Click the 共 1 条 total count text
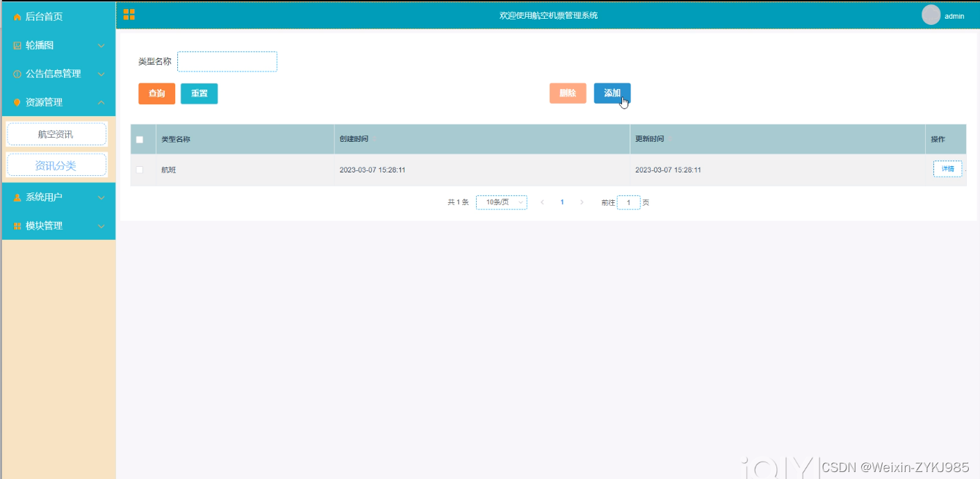 [458, 202]
